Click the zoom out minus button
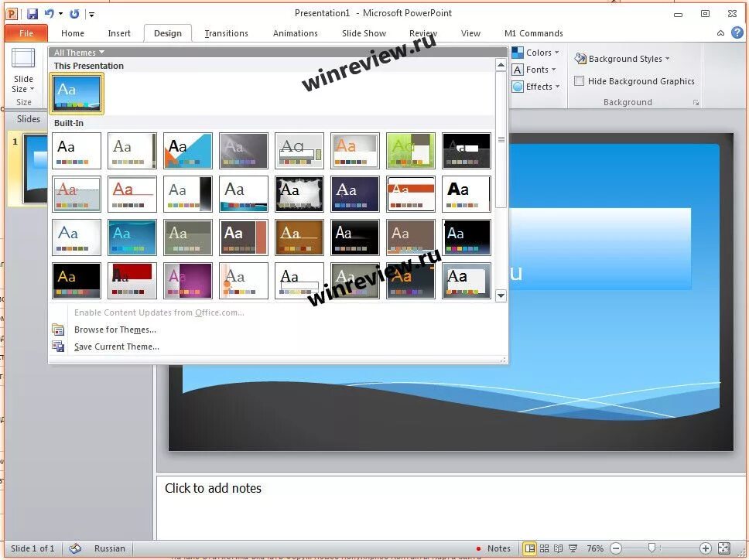 616,548
